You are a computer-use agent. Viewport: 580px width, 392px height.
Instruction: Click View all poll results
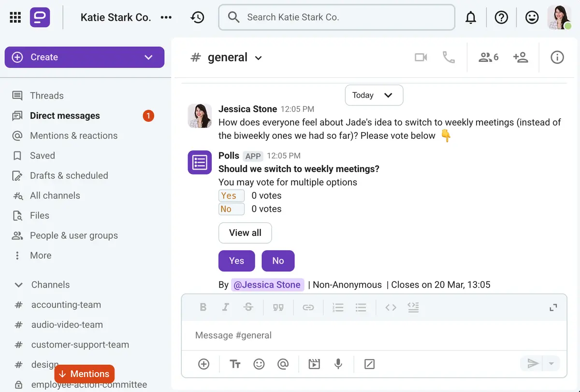point(245,233)
